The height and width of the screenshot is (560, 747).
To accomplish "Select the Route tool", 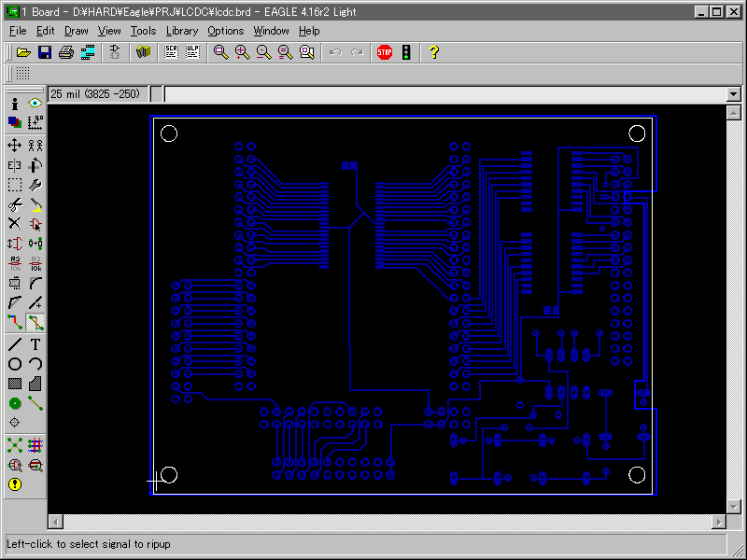I will [x=15, y=322].
